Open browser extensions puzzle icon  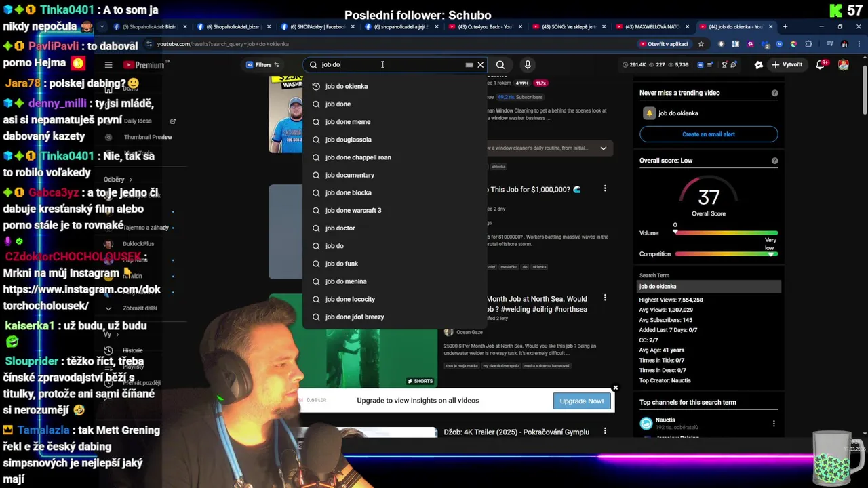click(808, 44)
